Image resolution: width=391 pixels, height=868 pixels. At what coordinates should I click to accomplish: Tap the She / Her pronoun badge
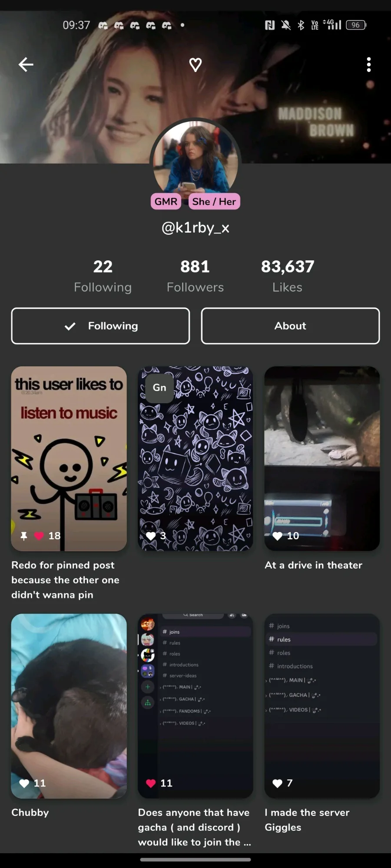(214, 201)
